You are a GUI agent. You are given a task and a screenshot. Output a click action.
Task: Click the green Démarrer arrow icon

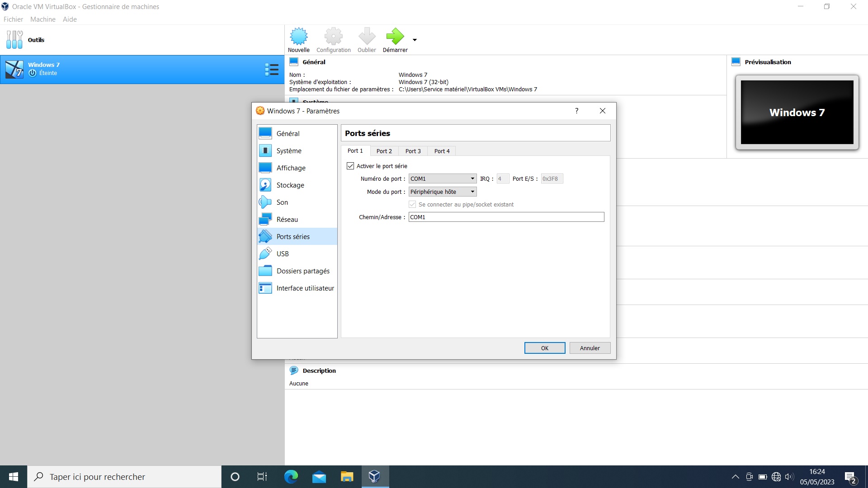[x=395, y=37]
